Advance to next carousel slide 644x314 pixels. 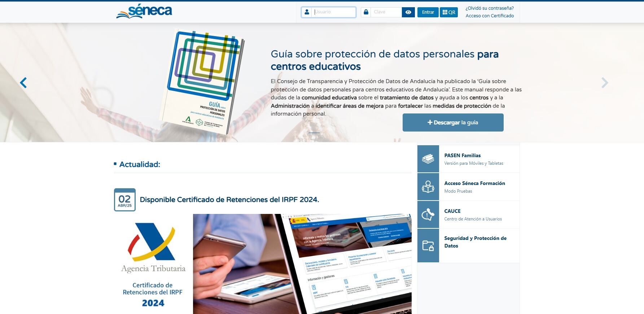tap(605, 83)
